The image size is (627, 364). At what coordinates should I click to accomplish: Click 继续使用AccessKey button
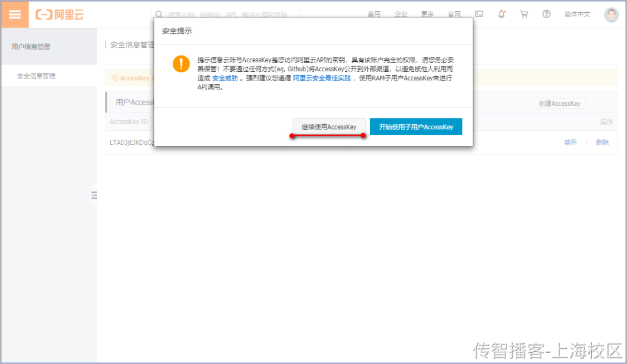329,127
